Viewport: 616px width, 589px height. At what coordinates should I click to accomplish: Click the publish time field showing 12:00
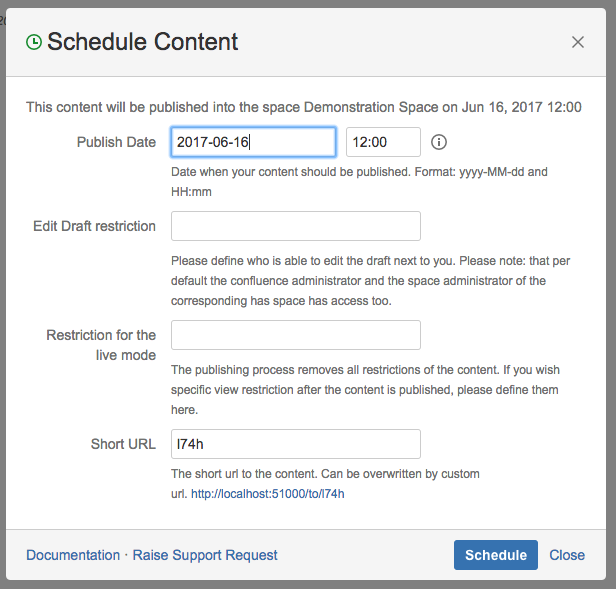pyautogui.click(x=383, y=142)
